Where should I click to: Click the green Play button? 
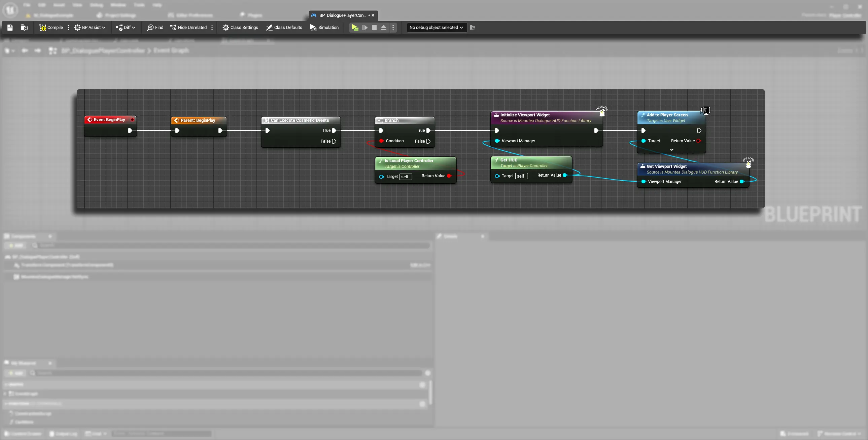click(355, 28)
